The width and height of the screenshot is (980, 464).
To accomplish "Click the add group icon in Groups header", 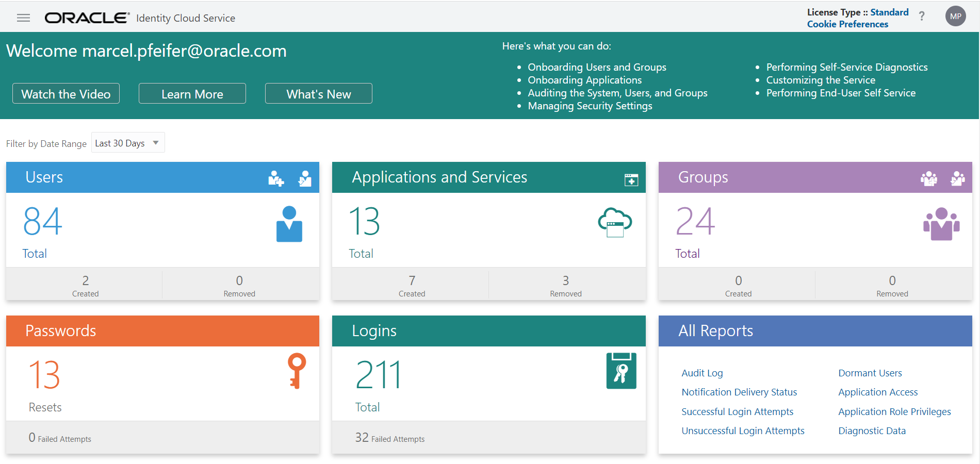I will pos(929,178).
